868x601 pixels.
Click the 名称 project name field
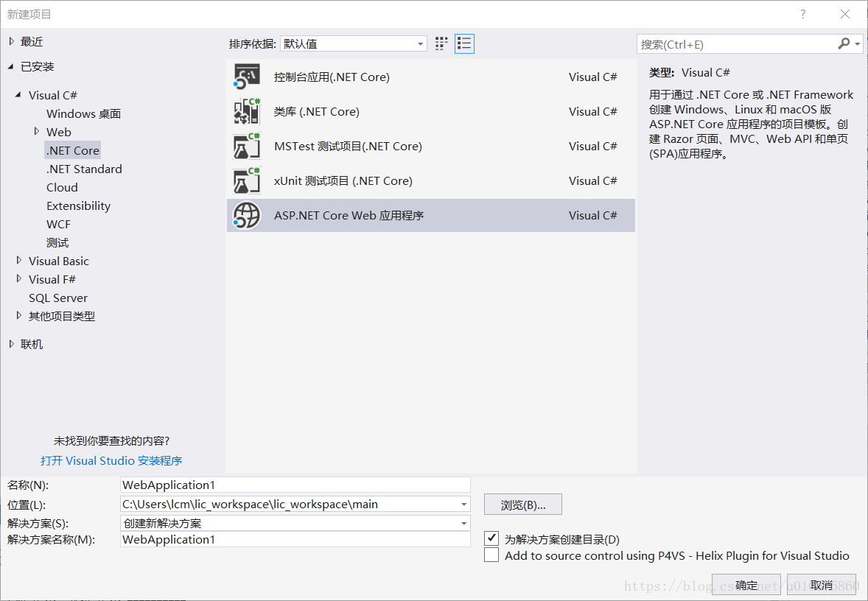point(295,485)
